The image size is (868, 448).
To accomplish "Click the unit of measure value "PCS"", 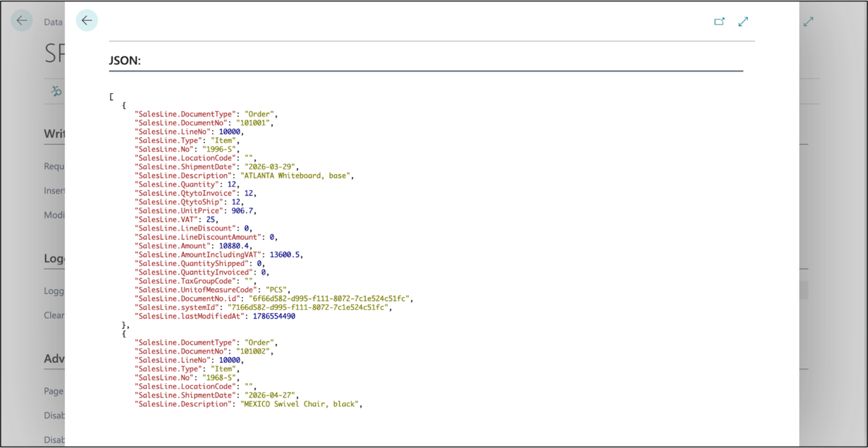I will click(x=276, y=290).
